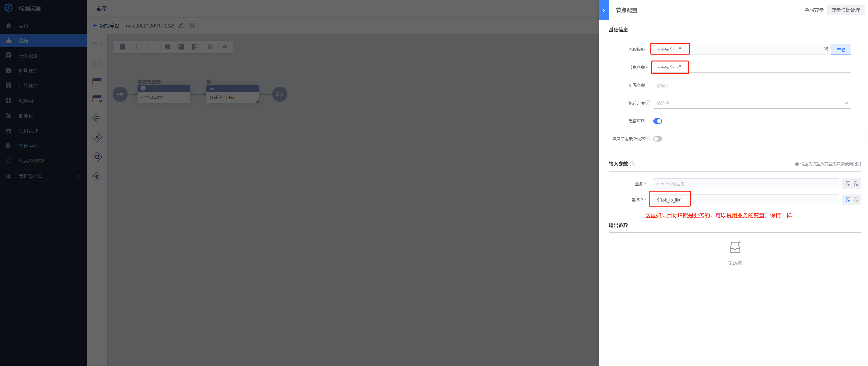The image size is (868, 366).
Task: Click the 步骤名称 input field
Action: [752, 85]
